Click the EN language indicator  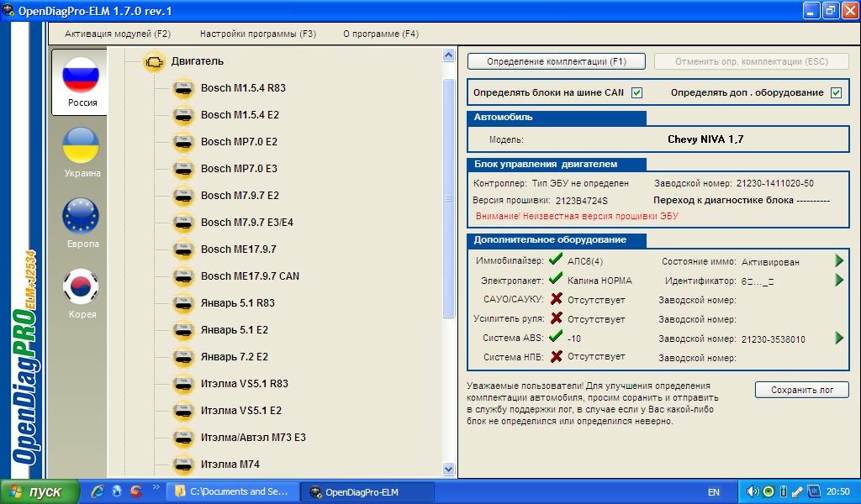[713, 492]
